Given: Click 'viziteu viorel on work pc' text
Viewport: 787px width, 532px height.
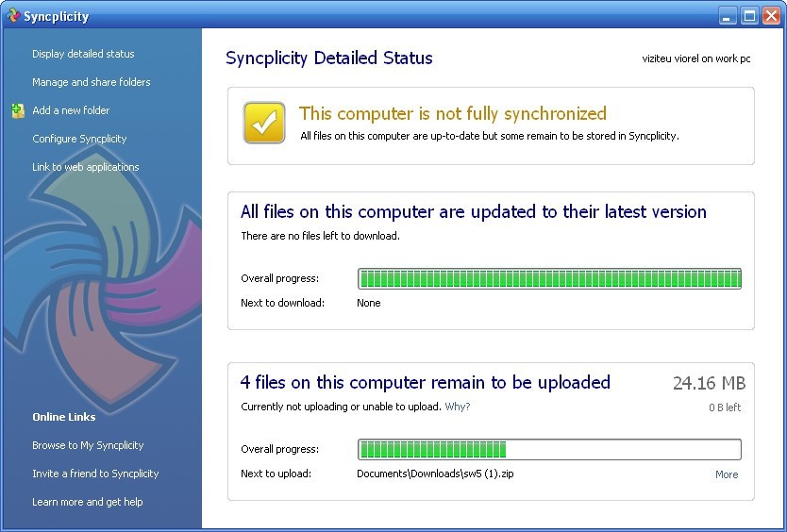Looking at the screenshot, I should (x=696, y=58).
